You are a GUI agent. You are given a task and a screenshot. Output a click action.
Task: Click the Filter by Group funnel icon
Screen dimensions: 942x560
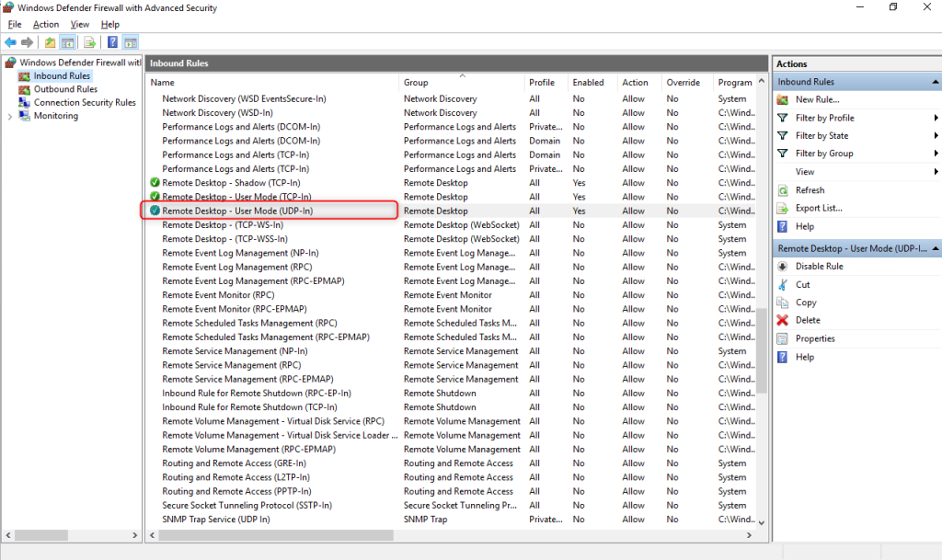[x=783, y=154]
